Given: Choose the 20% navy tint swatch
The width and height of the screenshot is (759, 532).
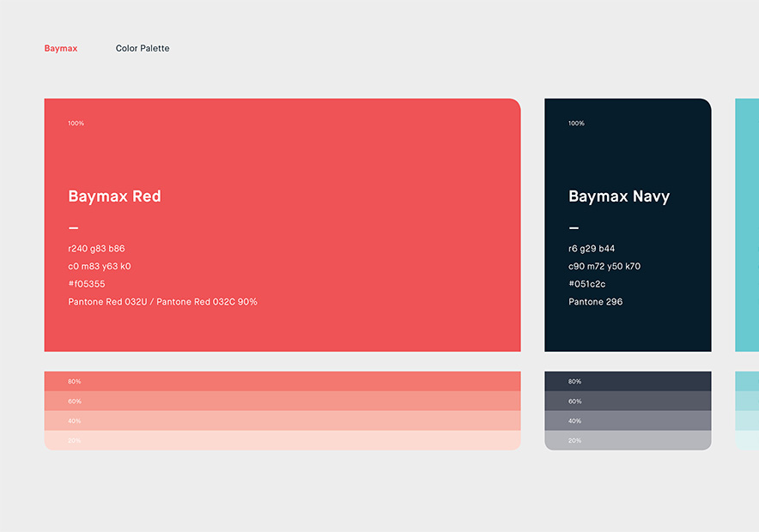Looking at the screenshot, I should 628,440.
